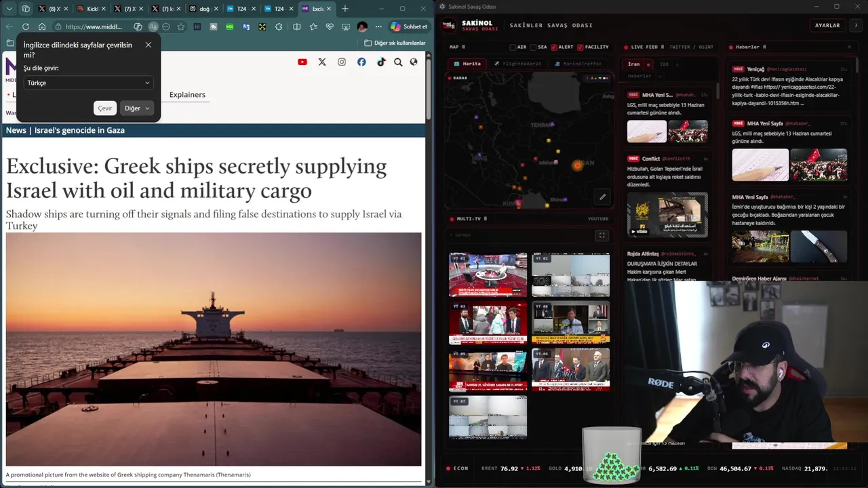Viewport: 868px width, 488px height.
Task: Toggle the SEA checkbox
Action: [534, 47]
